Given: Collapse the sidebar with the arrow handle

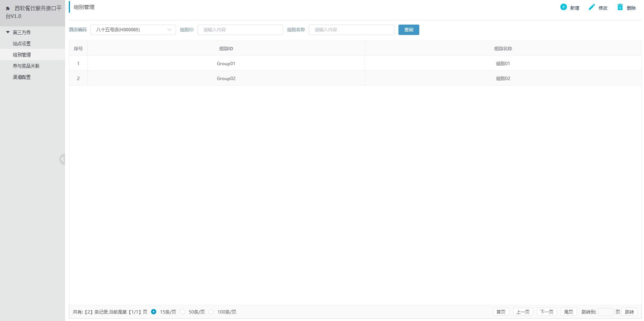Looking at the screenshot, I should (x=62, y=159).
